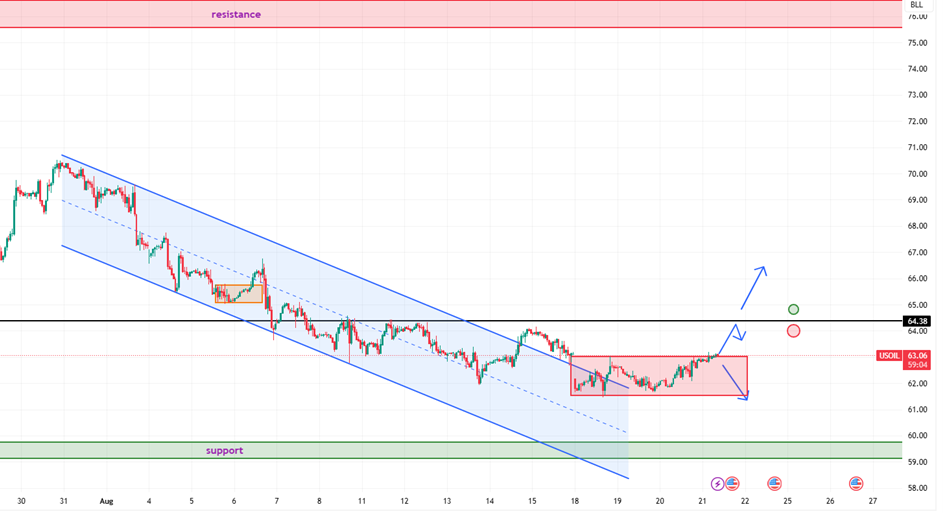Click date 25 on the time axis
Viewport: 944px width, 513px height.
pos(787,501)
